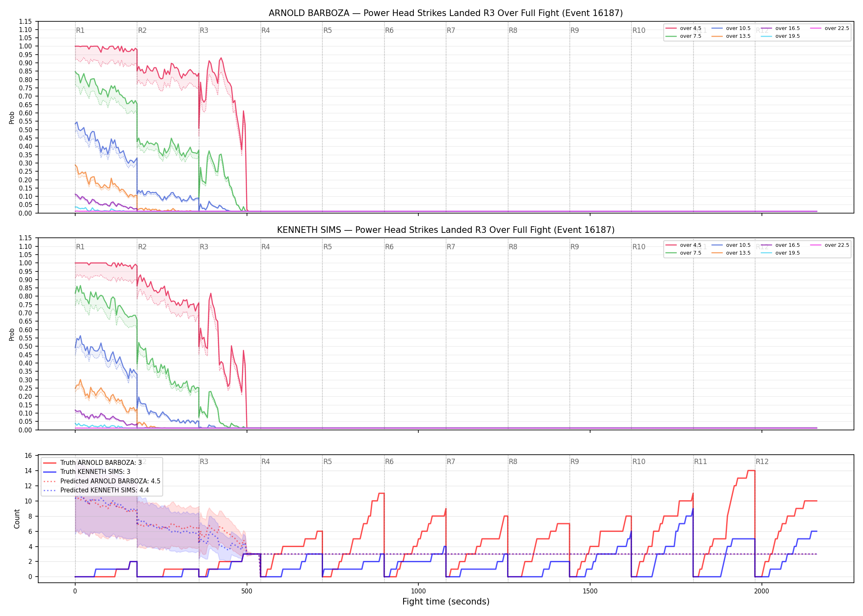863x616 pixels.
Task: Click the R9 round marker in Kenneth Sims chart
Action: click(x=575, y=247)
